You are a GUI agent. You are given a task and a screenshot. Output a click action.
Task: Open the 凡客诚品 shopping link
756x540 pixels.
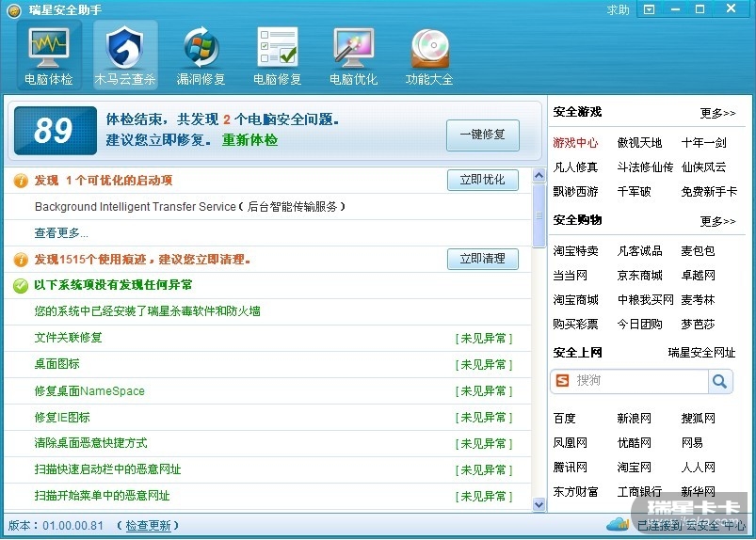[640, 251]
